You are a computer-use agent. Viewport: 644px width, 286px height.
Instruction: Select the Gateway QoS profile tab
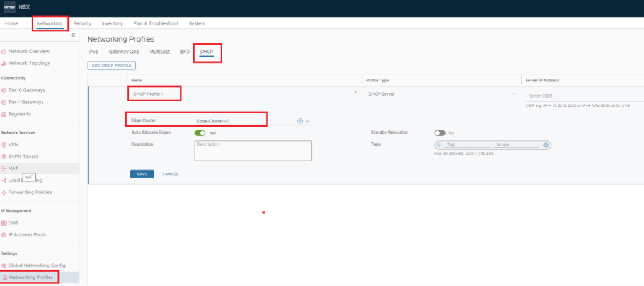click(x=124, y=51)
